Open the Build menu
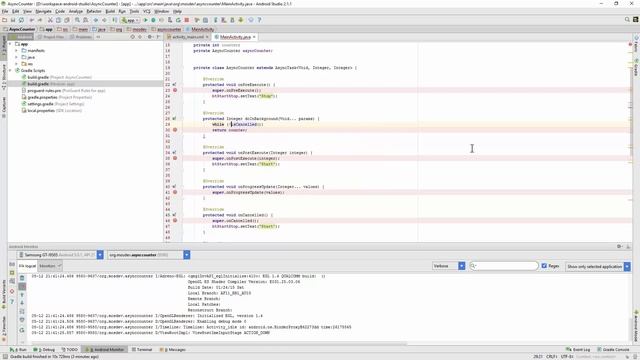Screen dimensions: 640x360 click(x=110, y=11)
